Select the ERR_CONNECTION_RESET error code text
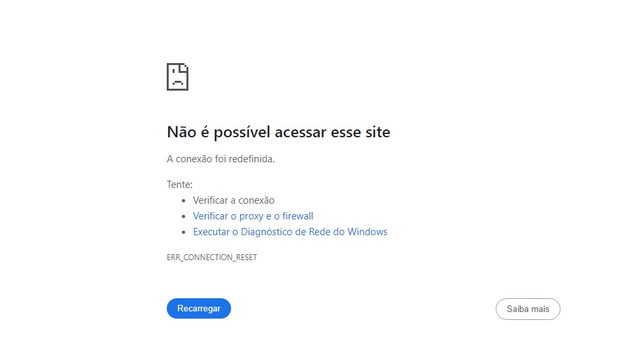This screenshot has width=644, height=337. [212, 258]
